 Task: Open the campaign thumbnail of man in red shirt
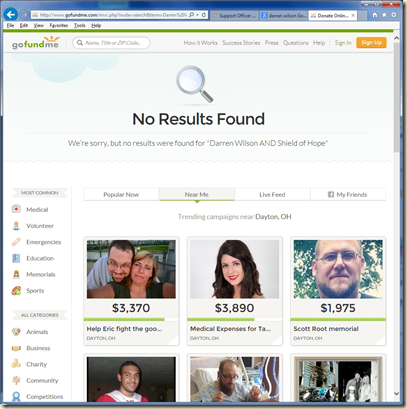[x=131, y=379]
